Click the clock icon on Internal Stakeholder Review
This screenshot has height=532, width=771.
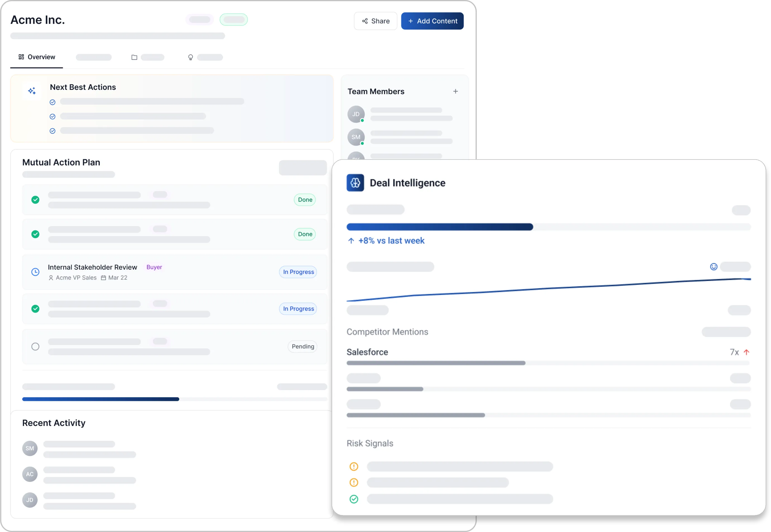[x=35, y=272]
